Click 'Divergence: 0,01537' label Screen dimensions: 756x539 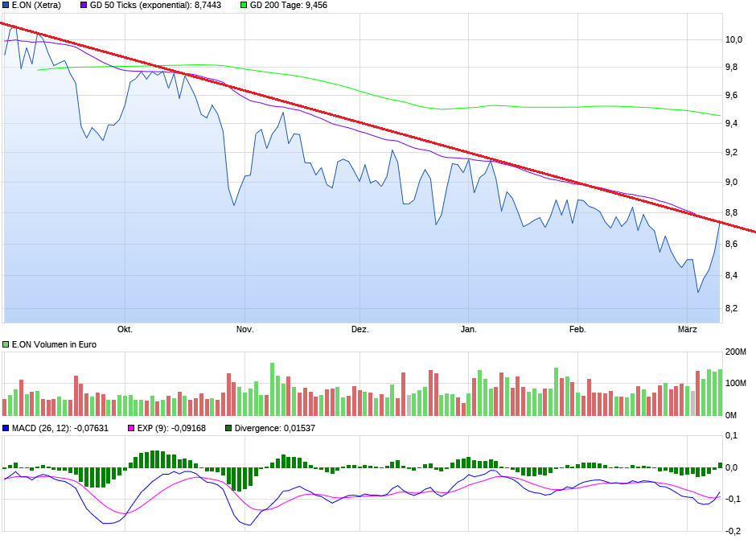click(275, 428)
